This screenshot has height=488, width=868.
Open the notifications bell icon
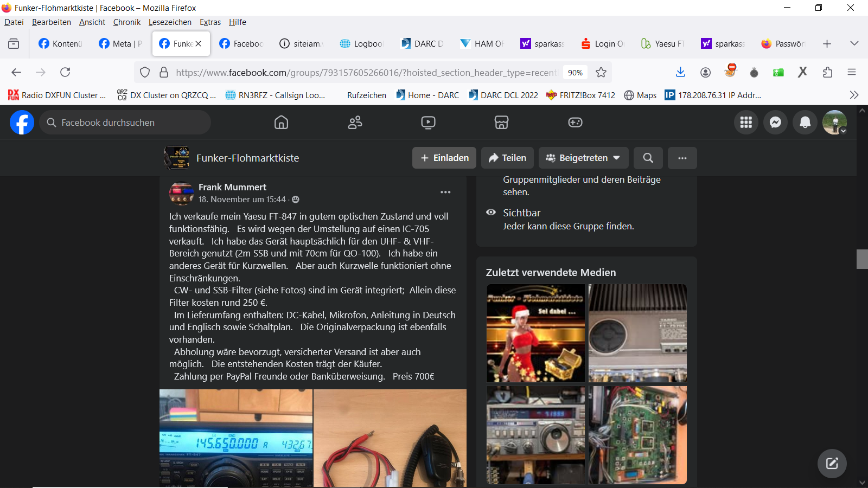click(x=805, y=123)
